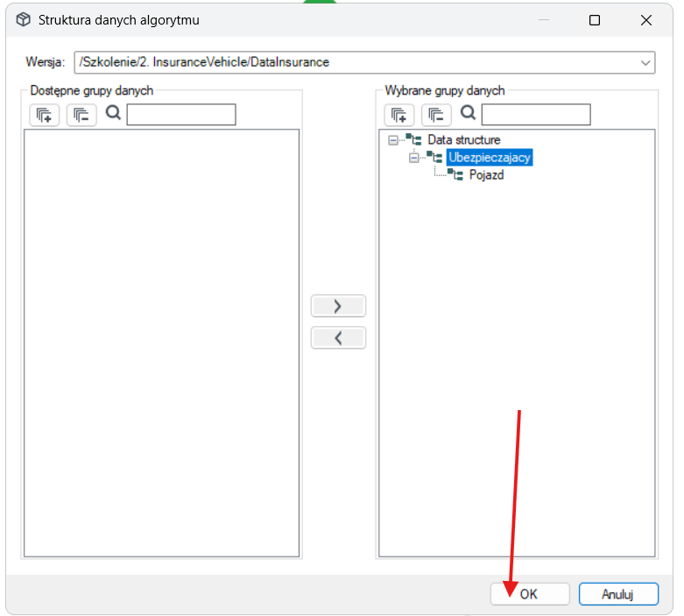Select the Pojazd tree item
The image size is (684, 616).
click(486, 174)
